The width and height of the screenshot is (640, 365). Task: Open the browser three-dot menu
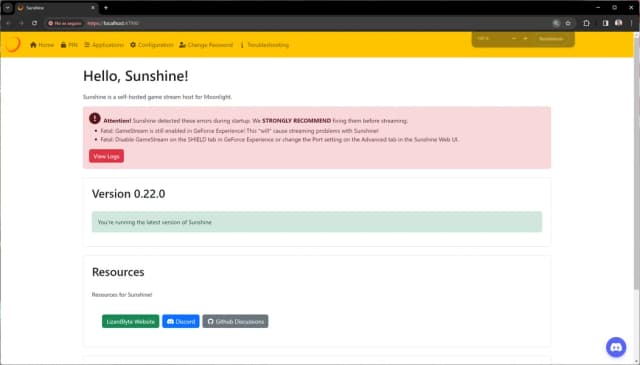pyautogui.click(x=631, y=23)
